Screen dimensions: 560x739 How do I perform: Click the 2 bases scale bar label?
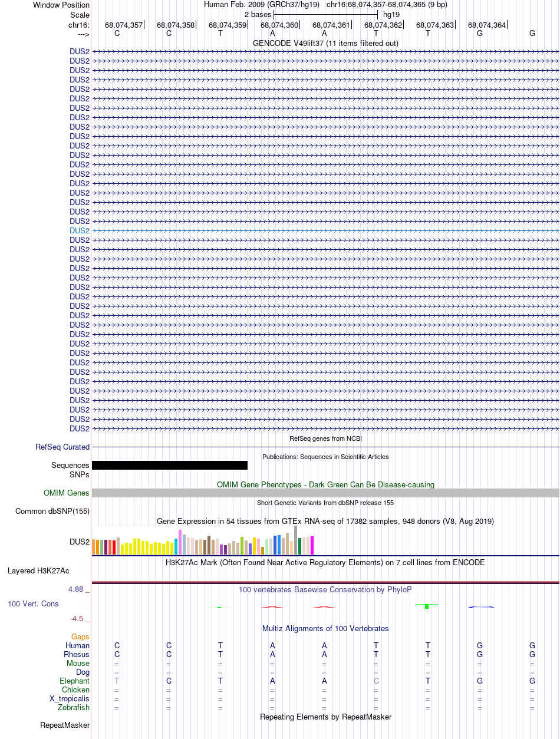coord(258,14)
